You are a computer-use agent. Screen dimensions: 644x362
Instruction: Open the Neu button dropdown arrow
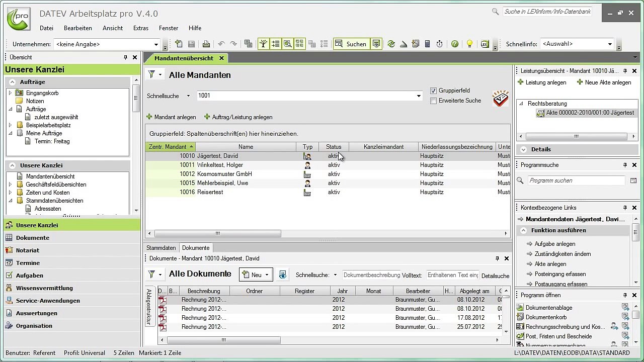pos(267,275)
